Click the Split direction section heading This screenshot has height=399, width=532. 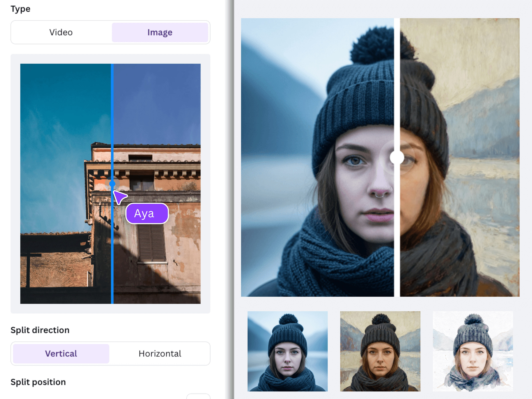click(40, 330)
